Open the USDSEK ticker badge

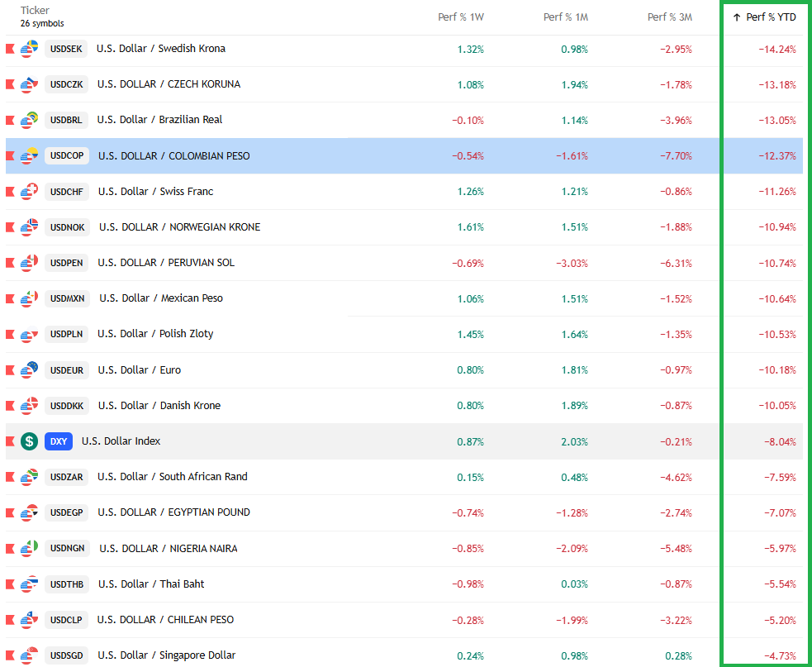pos(66,49)
